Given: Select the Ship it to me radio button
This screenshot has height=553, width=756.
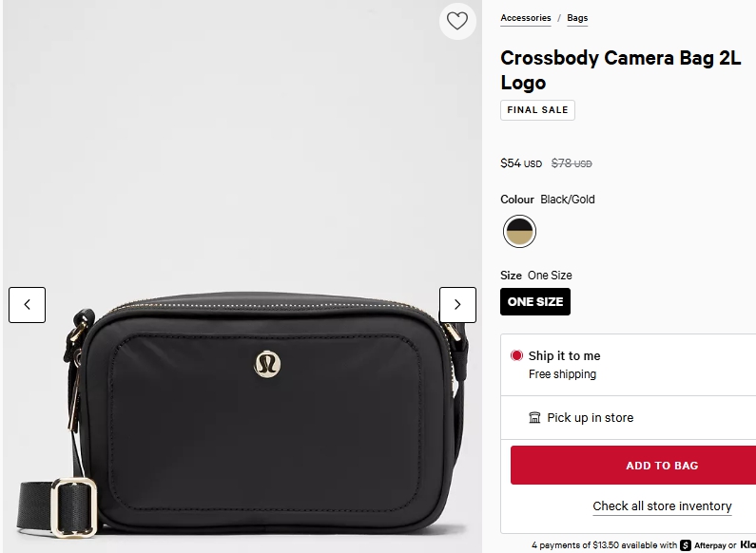Looking at the screenshot, I should click(516, 355).
